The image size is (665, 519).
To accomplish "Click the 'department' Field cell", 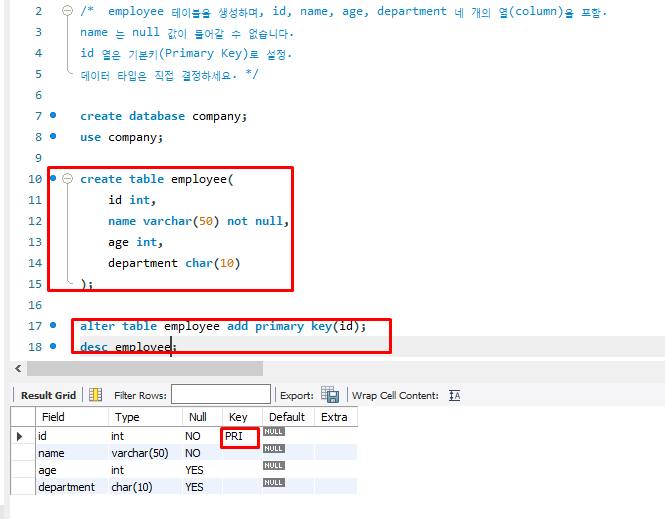I will [72, 487].
